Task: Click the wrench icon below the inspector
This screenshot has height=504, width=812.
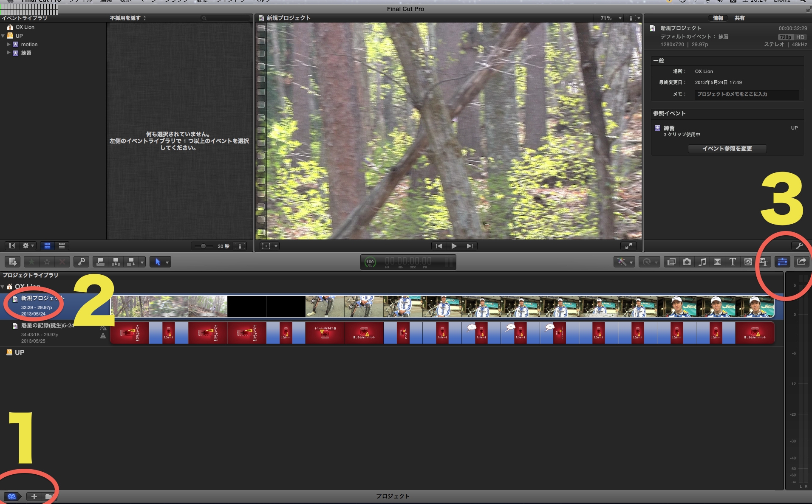Action: pyautogui.click(x=799, y=246)
